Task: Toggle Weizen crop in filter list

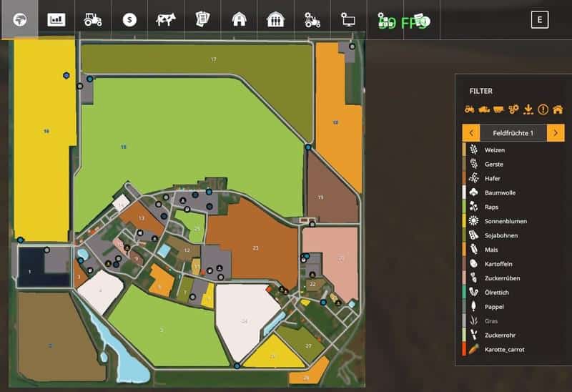Action: [x=499, y=150]
